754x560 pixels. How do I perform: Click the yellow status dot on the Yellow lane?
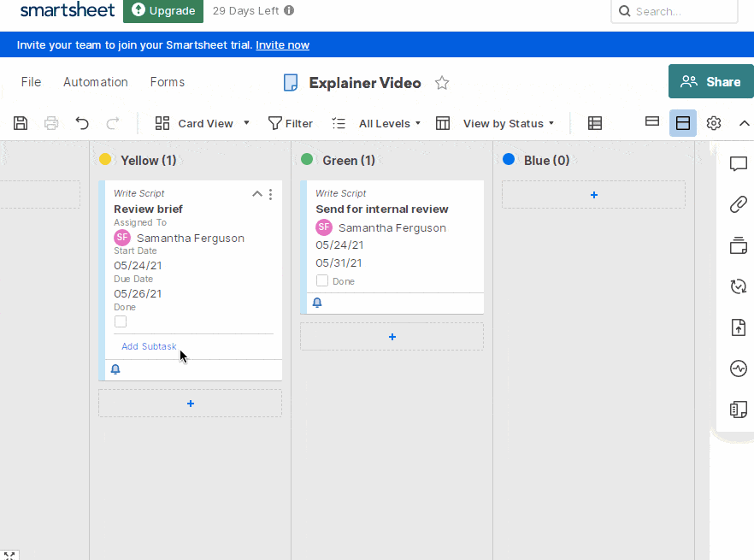tap(104, 160)
